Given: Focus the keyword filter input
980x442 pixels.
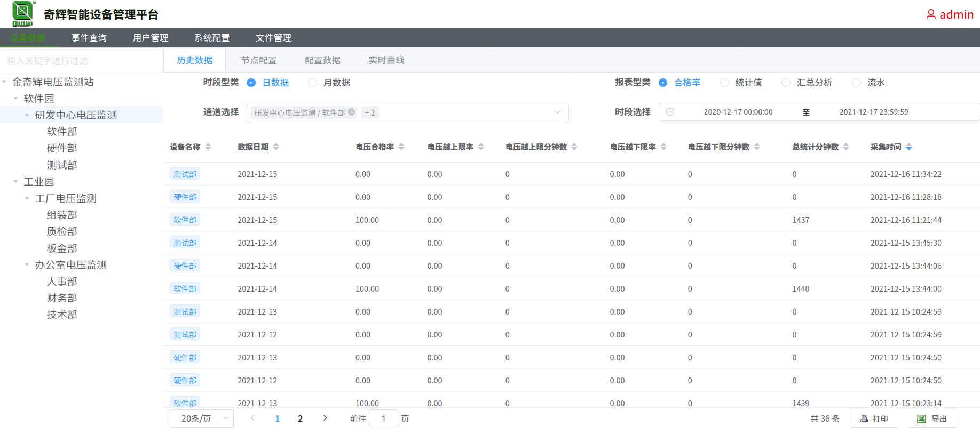Looking at the screenshot, I should pyautogui.click(x=82, y=61).
